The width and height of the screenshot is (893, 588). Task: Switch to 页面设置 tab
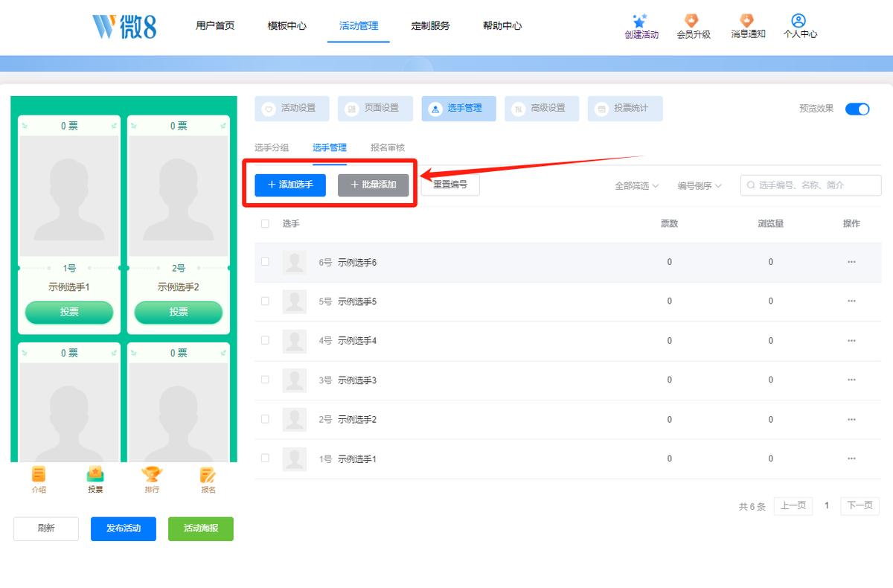[375, 109]
